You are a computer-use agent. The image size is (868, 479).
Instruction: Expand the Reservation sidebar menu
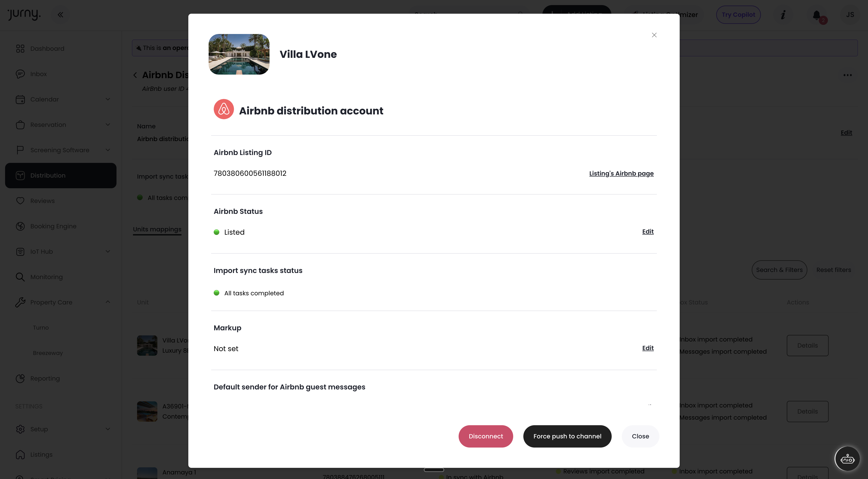(108, 125)
